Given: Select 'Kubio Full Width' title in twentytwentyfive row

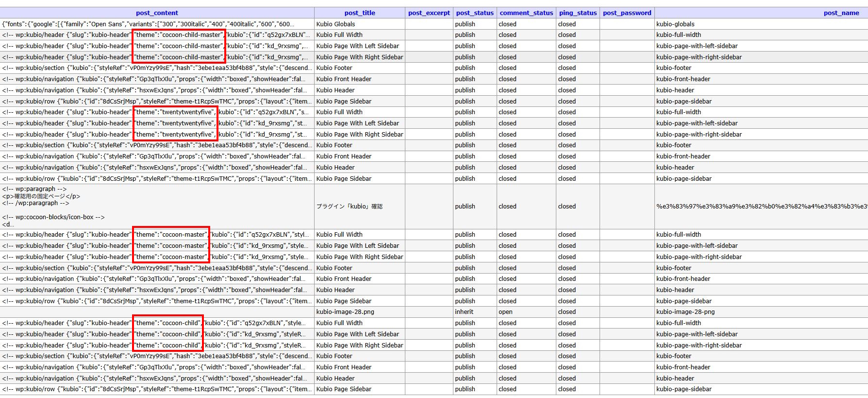Looking at the screenshot, I should 360,112.
